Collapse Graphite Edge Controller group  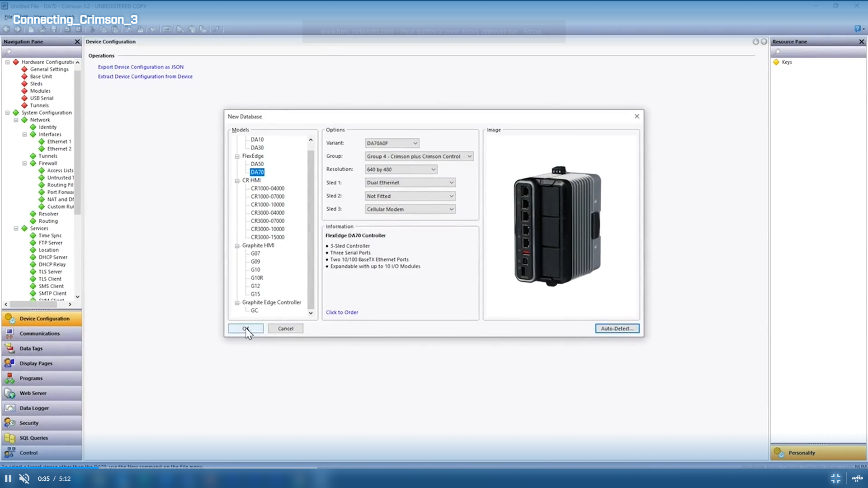click(237, 303)
